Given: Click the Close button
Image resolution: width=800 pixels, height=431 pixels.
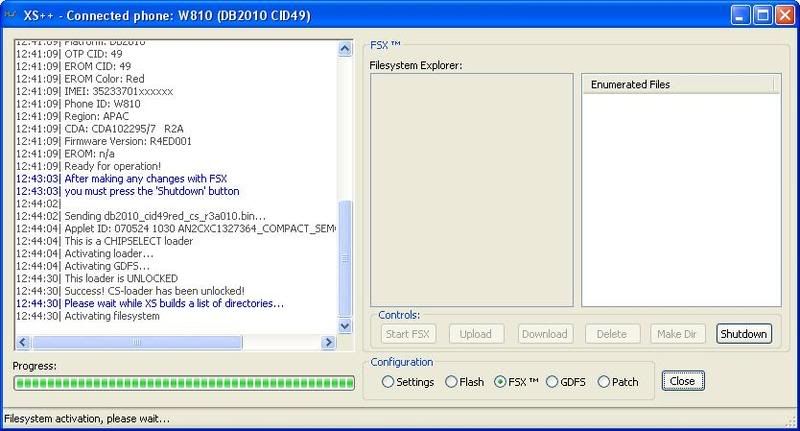Looking at the screenshot, I should [683, 381].
